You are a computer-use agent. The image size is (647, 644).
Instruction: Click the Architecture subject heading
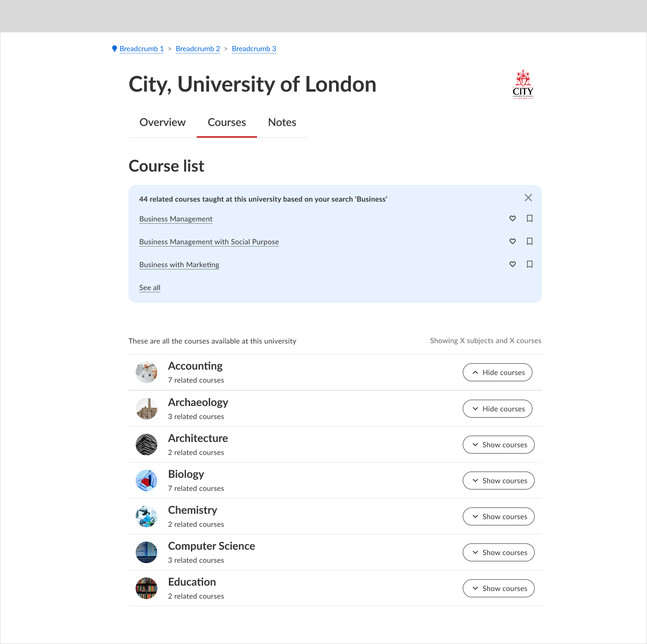click(198, 438)
